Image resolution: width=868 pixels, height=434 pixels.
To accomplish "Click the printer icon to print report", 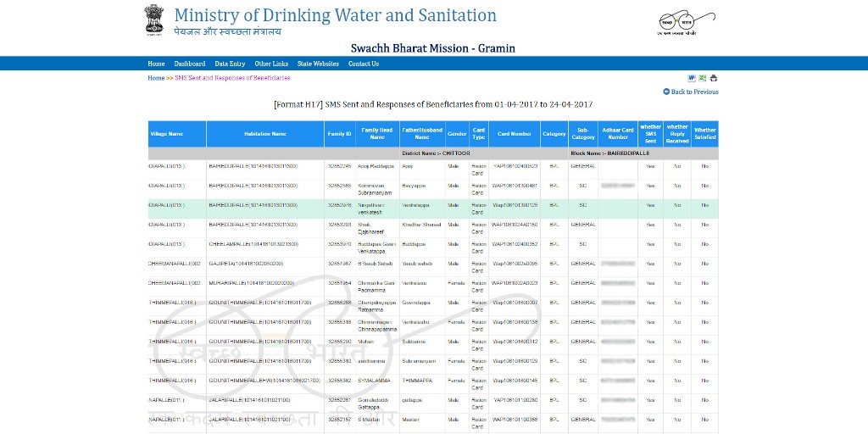I will point(714,78).
